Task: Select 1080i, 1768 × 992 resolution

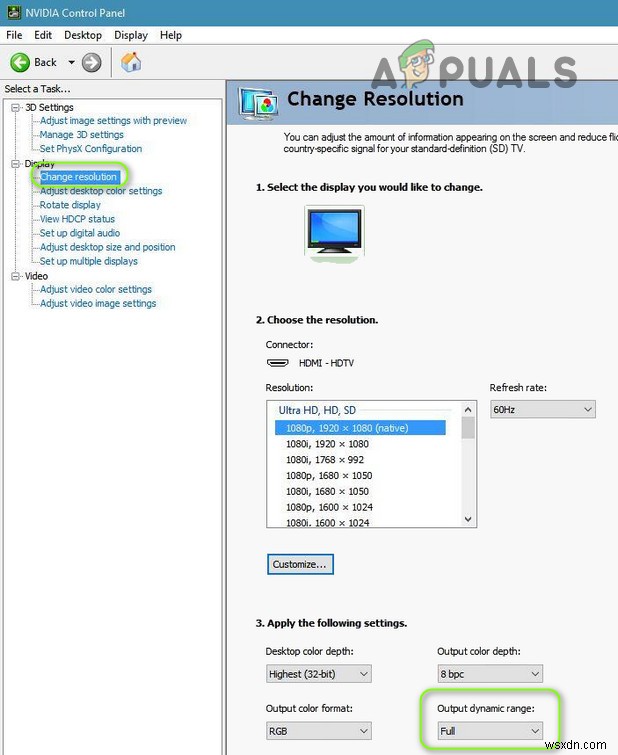Action: (325, 459)
